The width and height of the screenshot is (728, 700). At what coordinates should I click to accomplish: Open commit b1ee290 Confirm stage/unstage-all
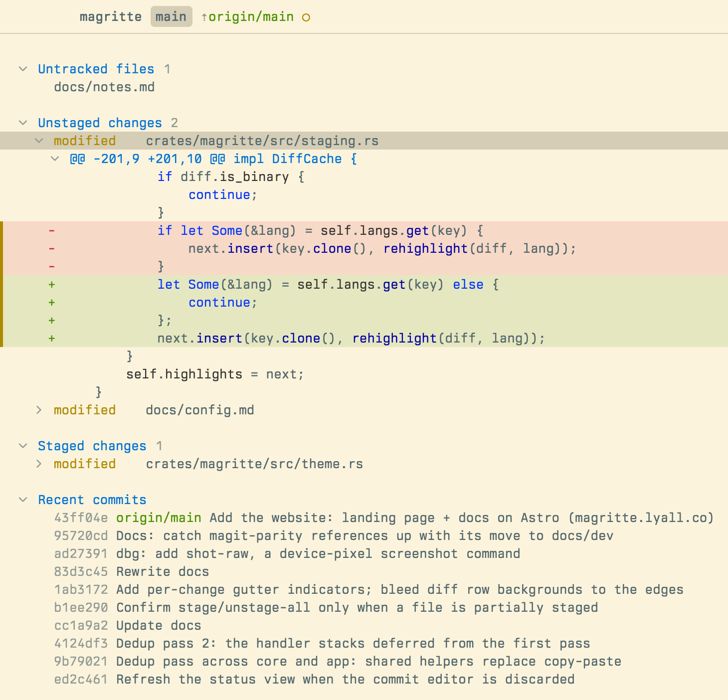pyautogui.click(x=326, y=607)
